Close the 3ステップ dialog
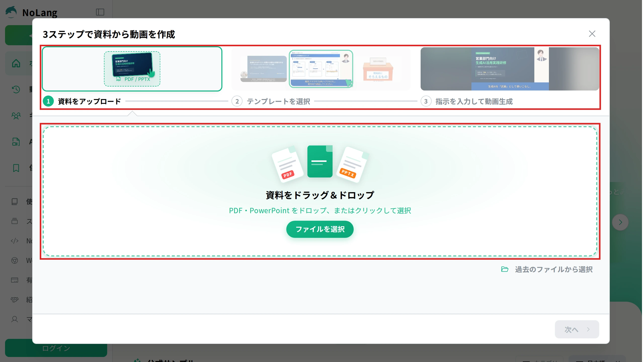The height and width of the screenshot is (362, 644). (x=592, y=34)
